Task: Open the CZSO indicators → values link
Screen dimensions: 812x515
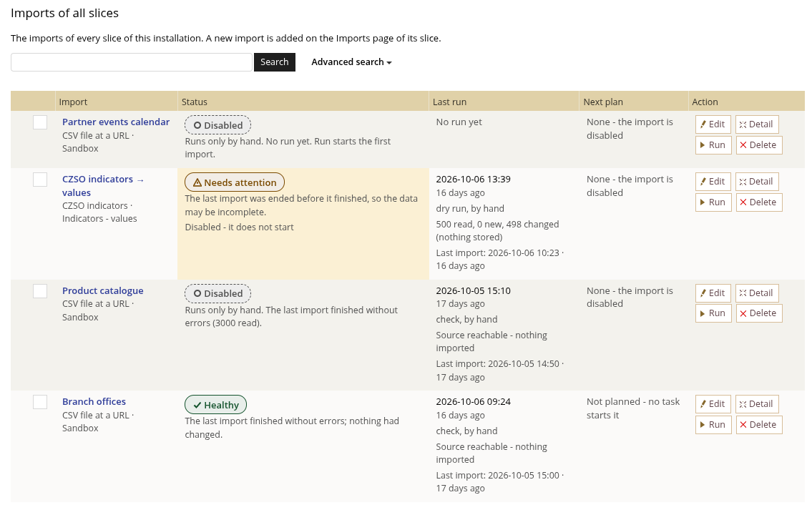Action: (103, 186)
